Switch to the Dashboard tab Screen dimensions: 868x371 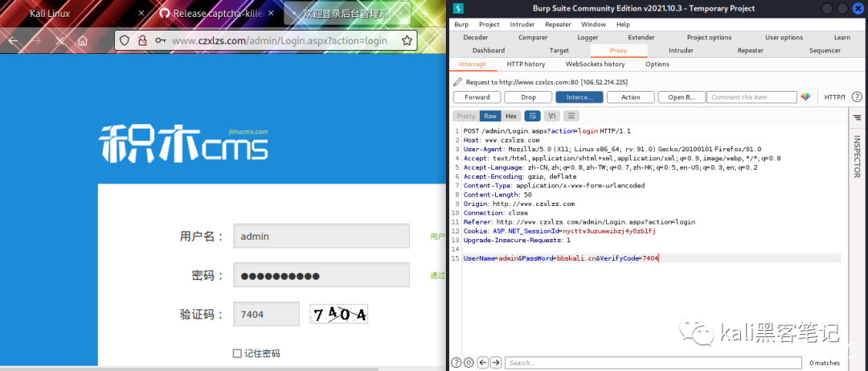(489, 50)
